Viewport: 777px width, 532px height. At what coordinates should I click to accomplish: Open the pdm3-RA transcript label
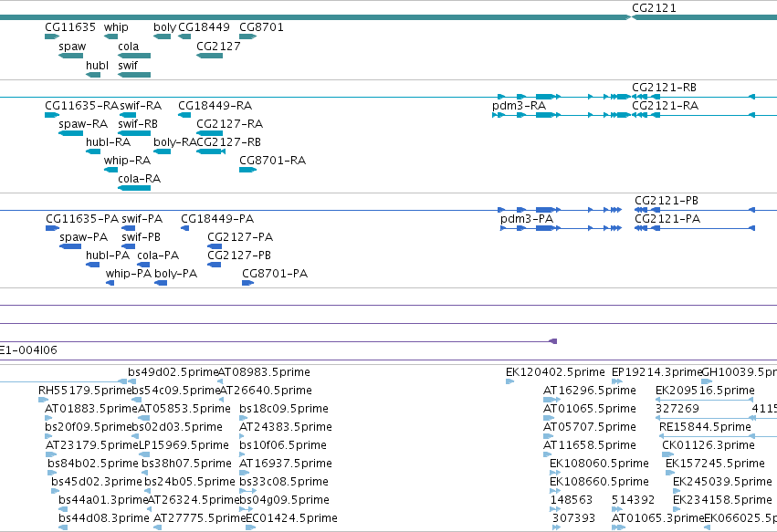[519, 106]
